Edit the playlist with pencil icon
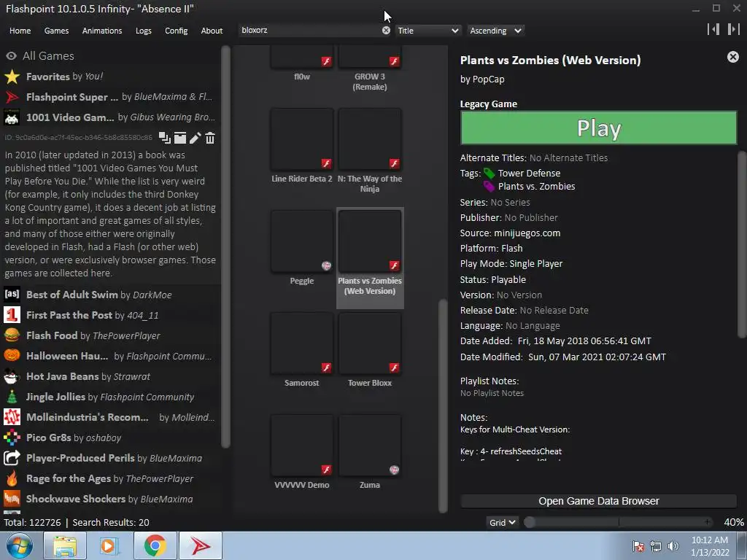747x560 pixels. click(x=195, y=138)
